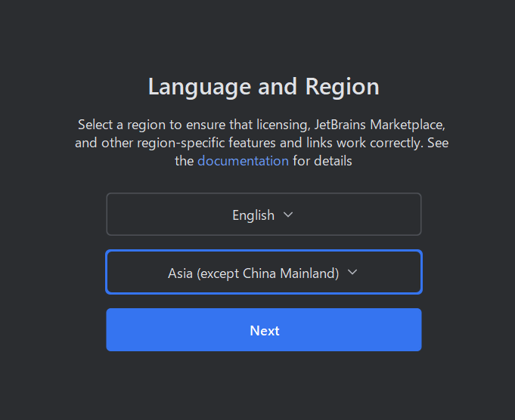Viewport: 515px width, 420px height.
Task: Click the Next button
Action: coord(264,330)
